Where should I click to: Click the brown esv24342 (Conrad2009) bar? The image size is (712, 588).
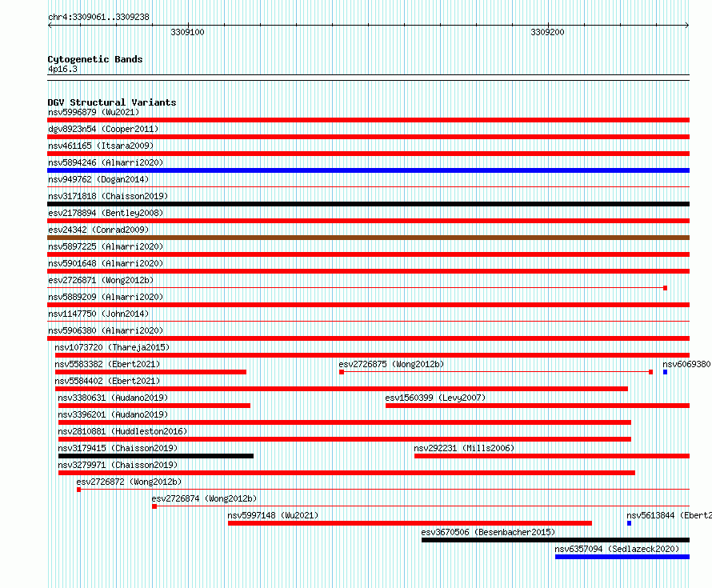[368, 238]
